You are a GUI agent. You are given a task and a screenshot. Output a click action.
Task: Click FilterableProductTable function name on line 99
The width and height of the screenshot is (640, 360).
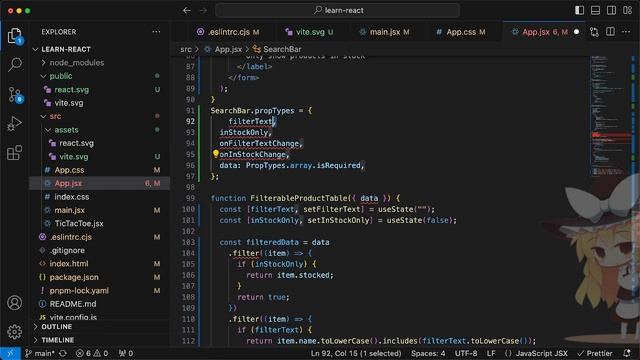click(x=299, y=198)
